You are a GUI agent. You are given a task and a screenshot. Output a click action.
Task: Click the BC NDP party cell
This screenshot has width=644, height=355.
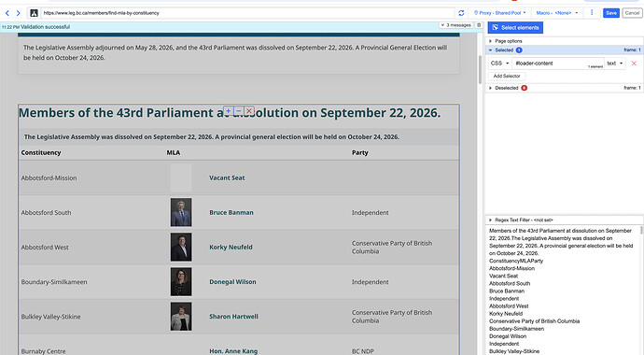[x=363, y=351]
